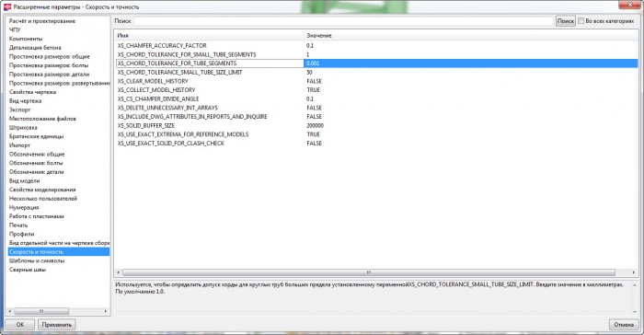Viewport: 644px width, 335px height.
Task: Confirm with the OK button
Action: [19, 324]
